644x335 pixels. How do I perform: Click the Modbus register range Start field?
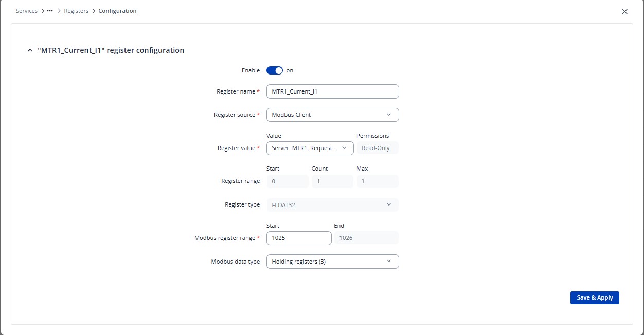coord(299,238)
